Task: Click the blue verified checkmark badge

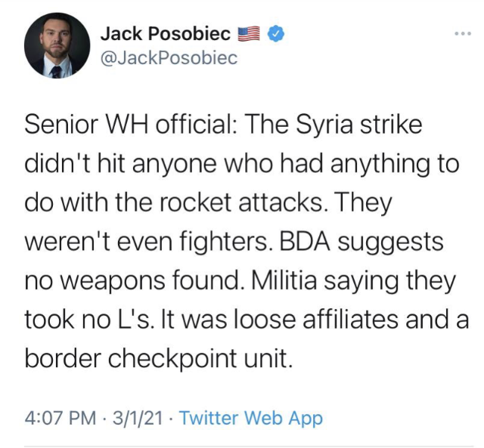Action: coord(275,33)
